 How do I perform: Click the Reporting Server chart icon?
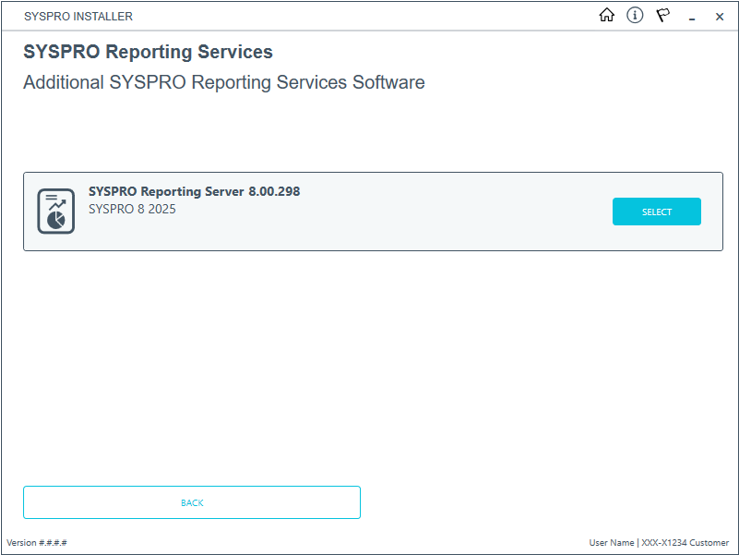click(x=56, y=211)
